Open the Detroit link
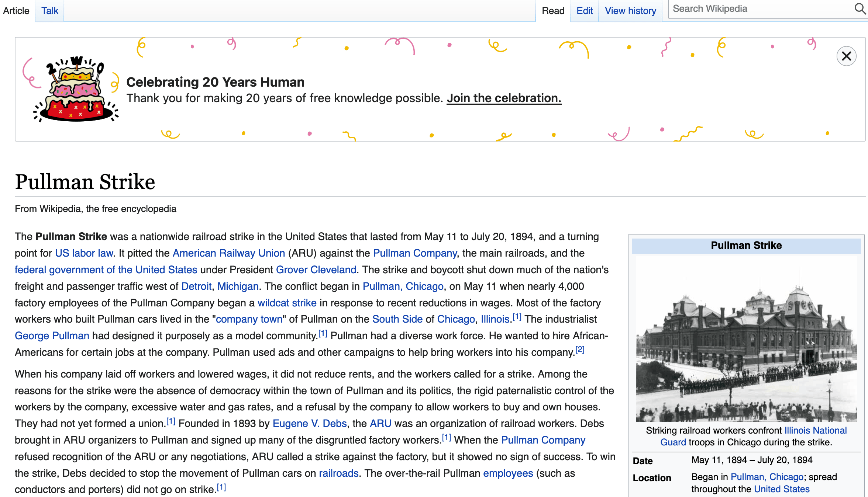 (196, 286)
